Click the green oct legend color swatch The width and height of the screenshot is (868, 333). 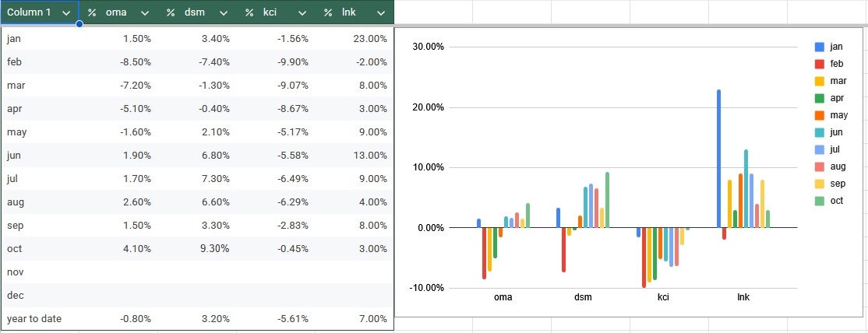click(x=819, y=201)
